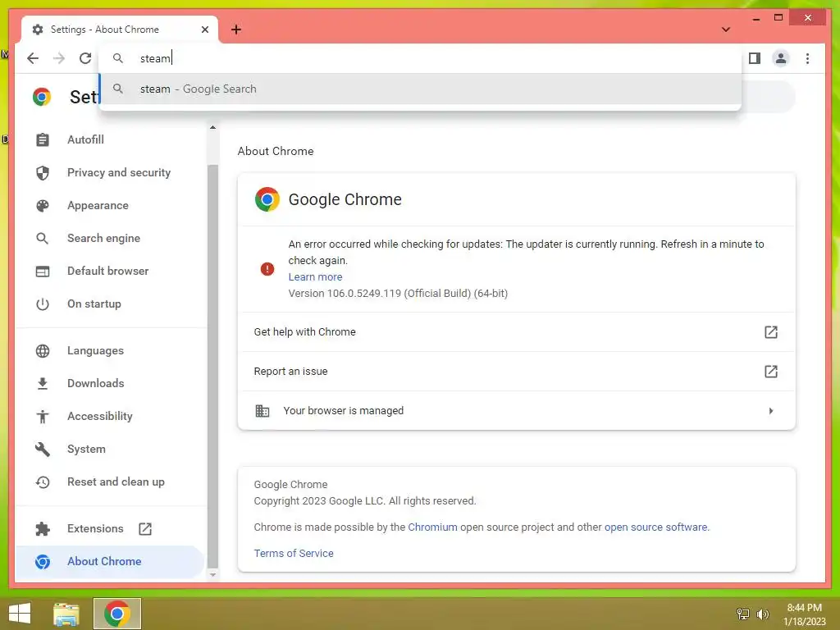Click the Autofill clipboard icon
Viewport: 840px width, 630px height.
43,139
